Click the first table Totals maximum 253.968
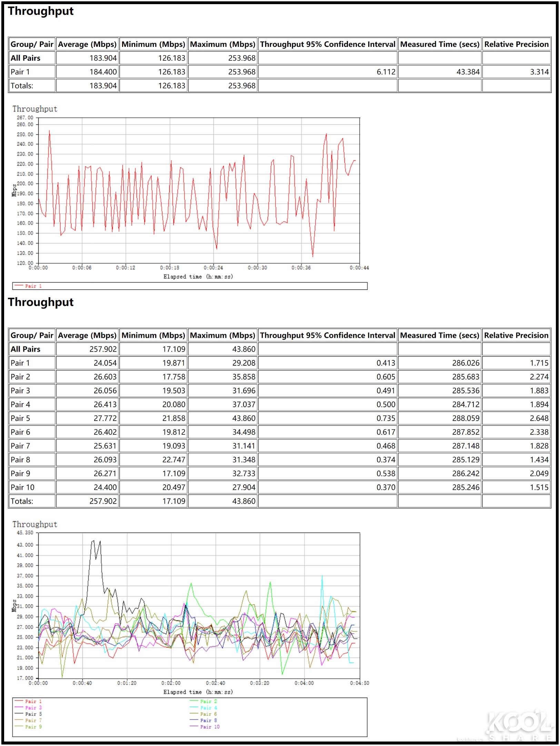 (x=242, y=85)
